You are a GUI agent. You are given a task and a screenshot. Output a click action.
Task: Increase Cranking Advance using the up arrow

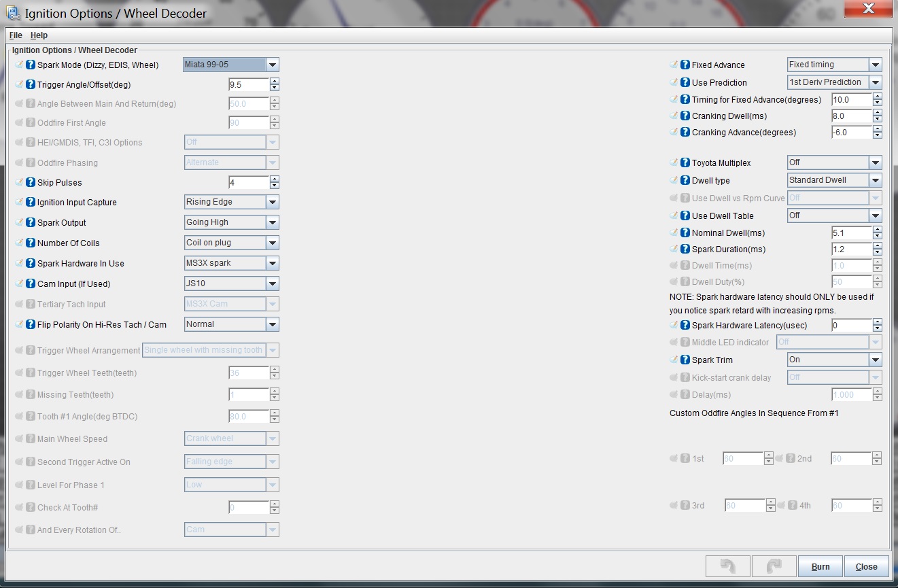(x=878, y=129)
